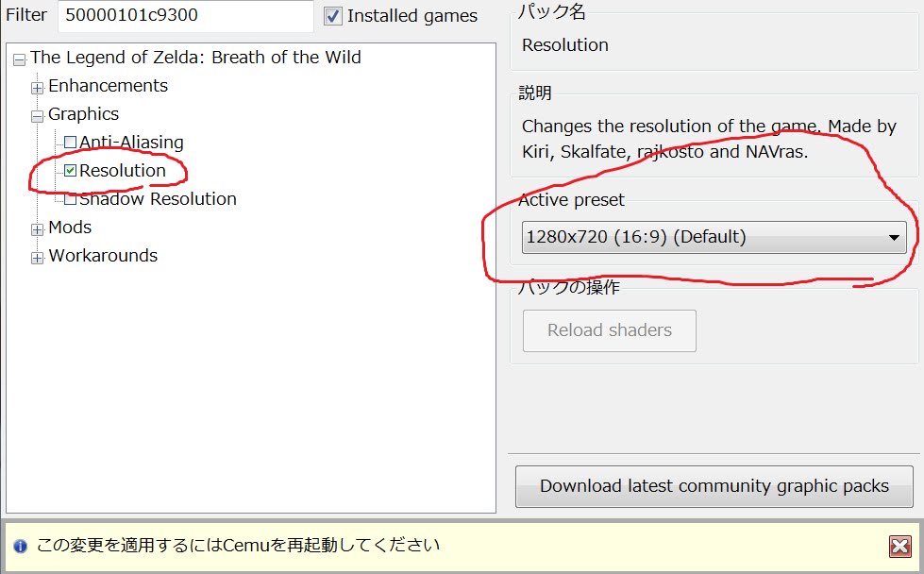
Task: Enable the Shadow Resolution checkbox
Action: point(70,199)
